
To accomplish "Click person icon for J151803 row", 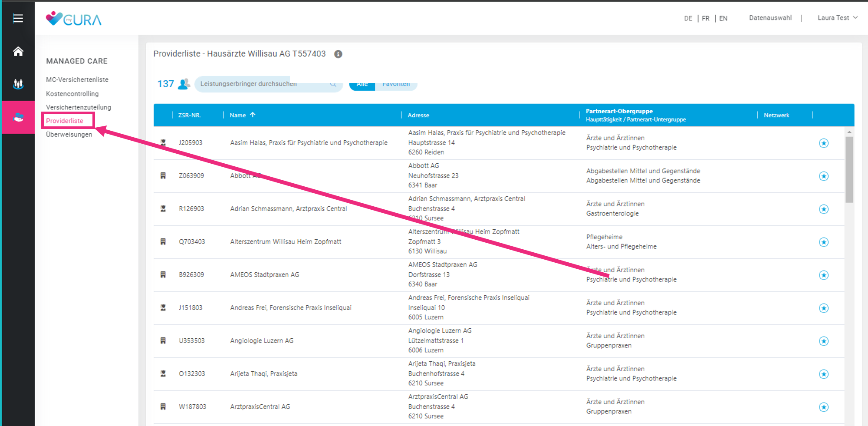I will point(163,307).
